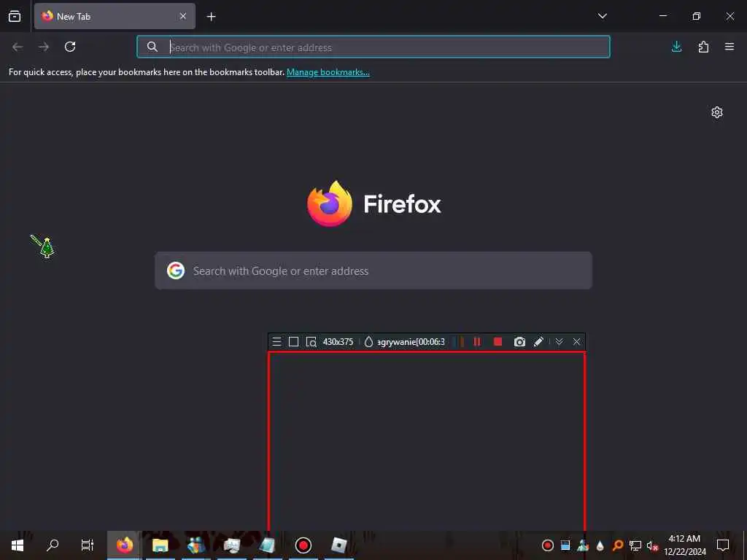Open the recorder's hamburger menu
Viewport: 747px width, 560px height.
pos(276,342)
